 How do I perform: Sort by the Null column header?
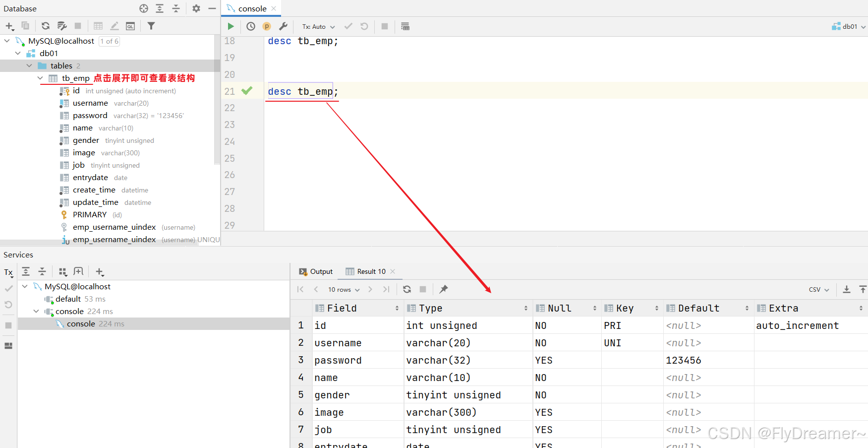click(x=567, y=308)
